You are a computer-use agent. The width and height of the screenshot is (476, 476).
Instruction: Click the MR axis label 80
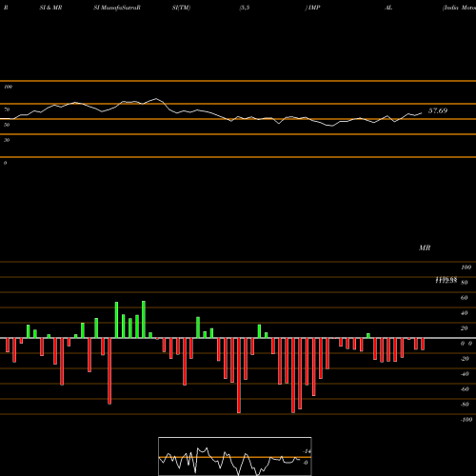465,283
